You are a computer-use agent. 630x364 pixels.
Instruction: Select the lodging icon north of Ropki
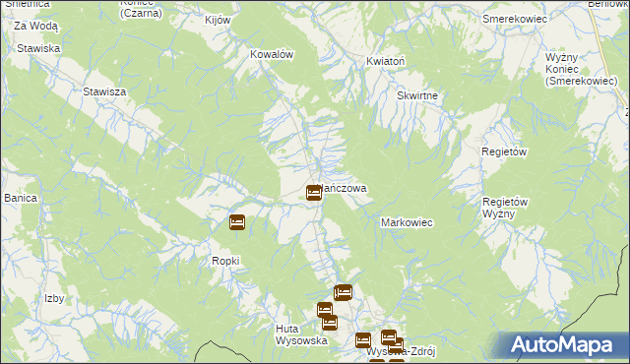[x=237, y=222]
